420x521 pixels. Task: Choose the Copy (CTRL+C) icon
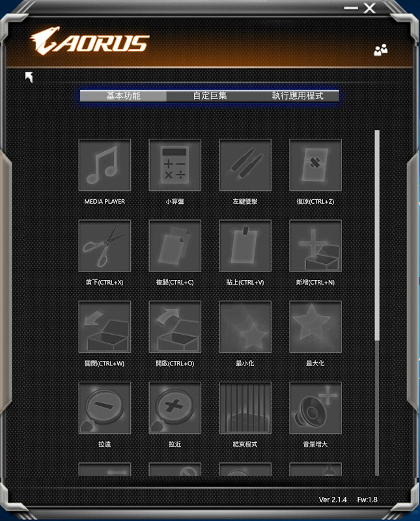175,246
